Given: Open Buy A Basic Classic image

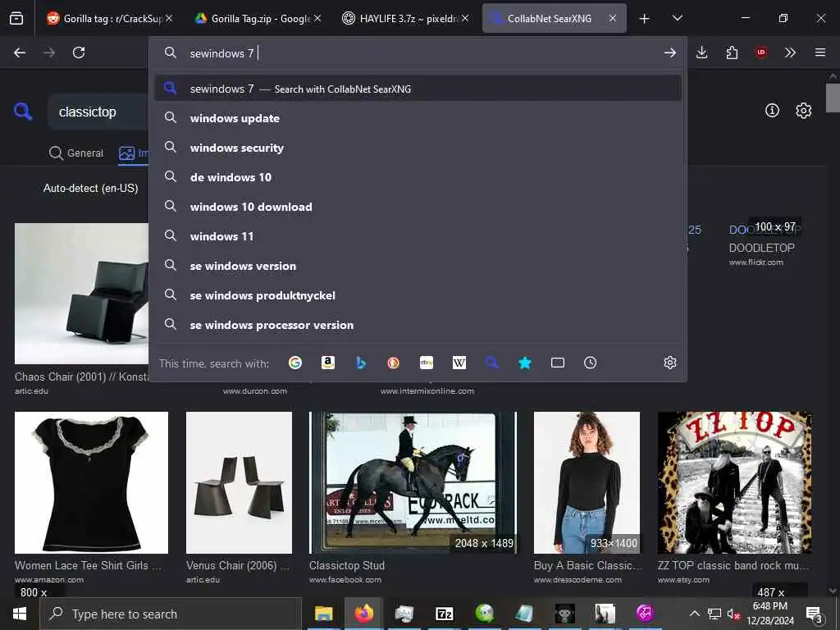Looking at the screenshot, I should pyautogui.click(x=587, y=482).
